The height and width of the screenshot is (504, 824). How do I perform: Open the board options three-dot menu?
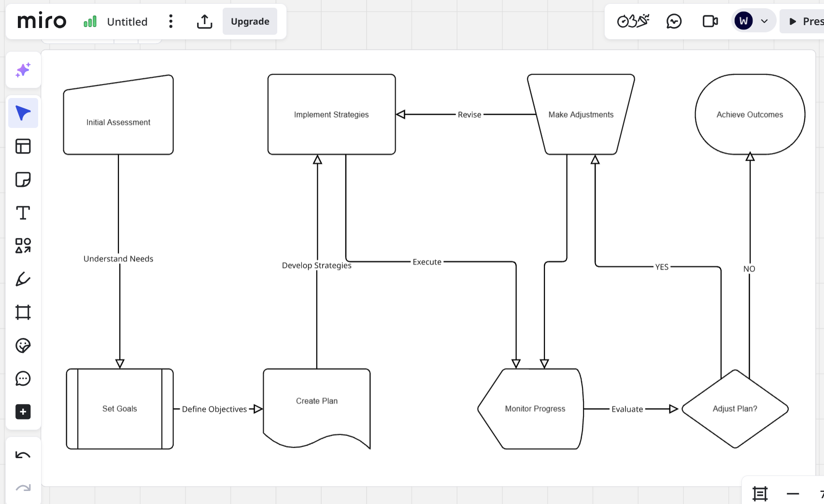click(170, 21)
